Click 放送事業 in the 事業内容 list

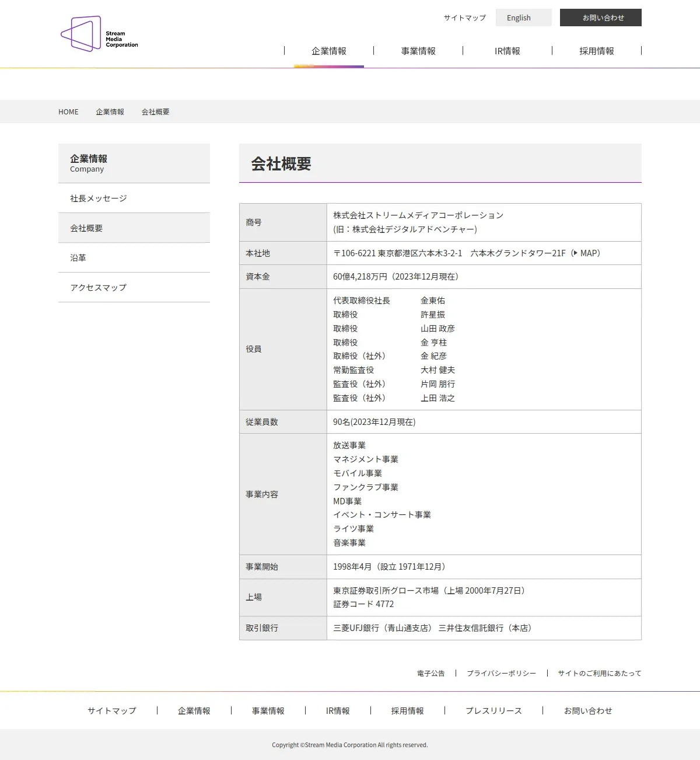[x=349, y=445]
